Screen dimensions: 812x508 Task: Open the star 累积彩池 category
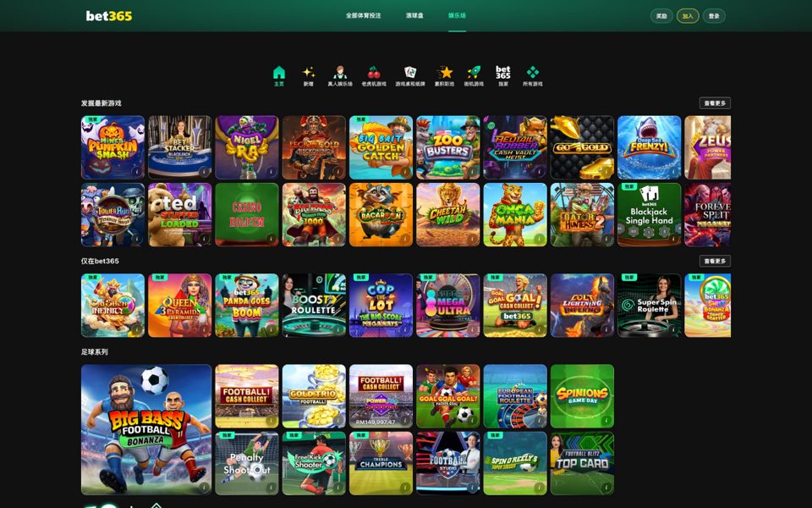(x=444, y=76)
